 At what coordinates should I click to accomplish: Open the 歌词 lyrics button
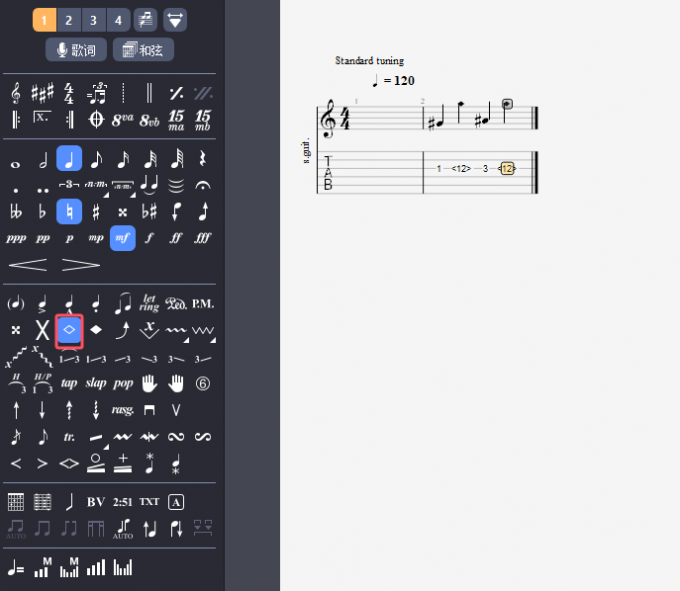pyautogui.click(x=77, y=50)
